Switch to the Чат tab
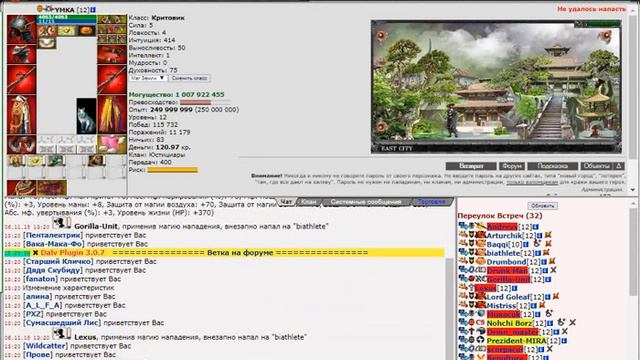The height and width of the screenshot is (360, 640). pos(287,202)
